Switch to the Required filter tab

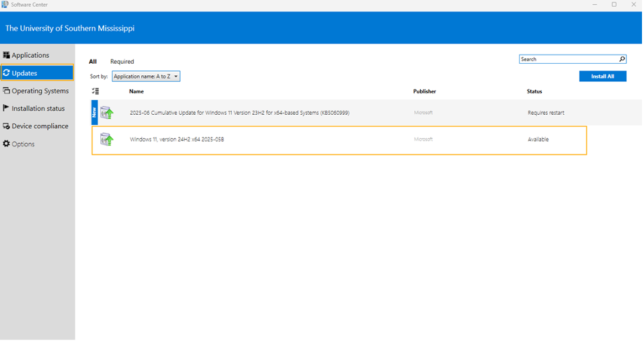pyautogui.click(x=122, y=62)
